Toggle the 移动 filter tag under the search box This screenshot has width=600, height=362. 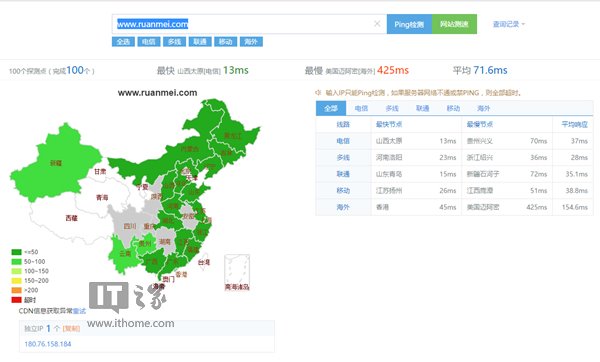point(226,42)
